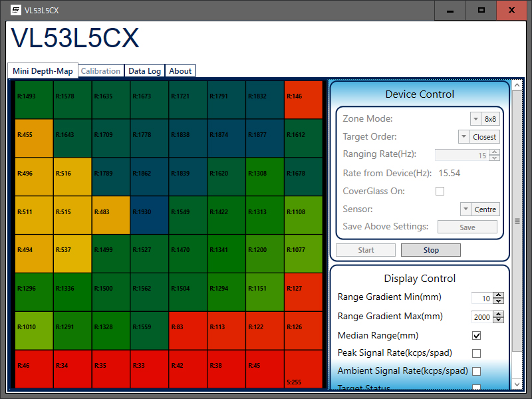This screenshot has width=532, height=399.
Task: Click the zone reading R:1562
Action: 149,292
